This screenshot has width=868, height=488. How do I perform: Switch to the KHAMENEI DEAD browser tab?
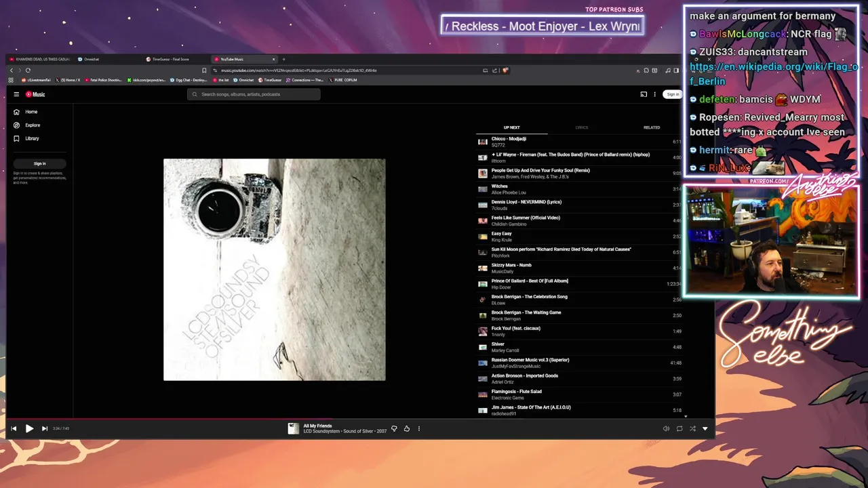39,59
